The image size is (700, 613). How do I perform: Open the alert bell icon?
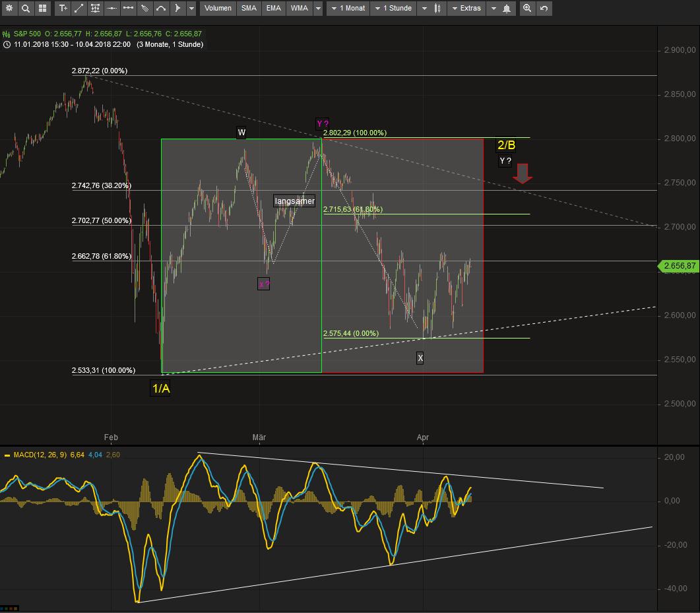(x=506, y=9)
